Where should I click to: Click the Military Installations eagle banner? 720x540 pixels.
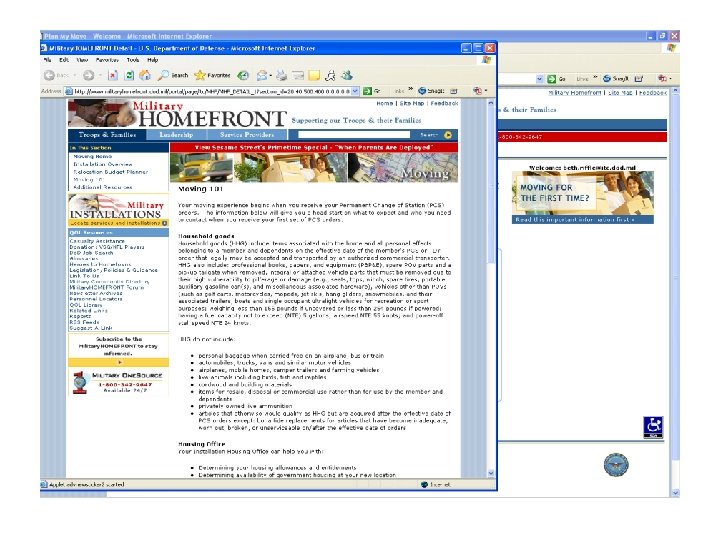(118, 210)
